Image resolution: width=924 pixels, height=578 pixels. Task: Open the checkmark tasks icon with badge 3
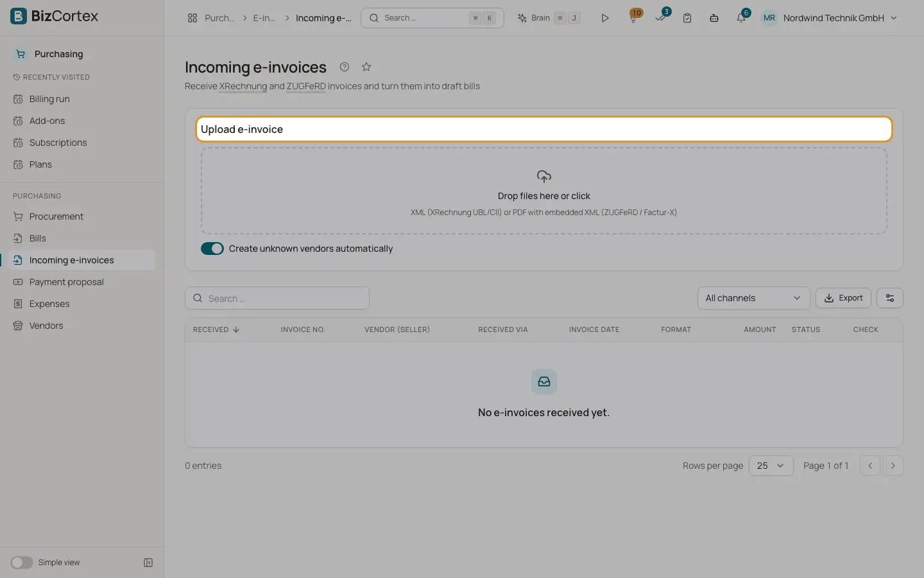point(661,17)
